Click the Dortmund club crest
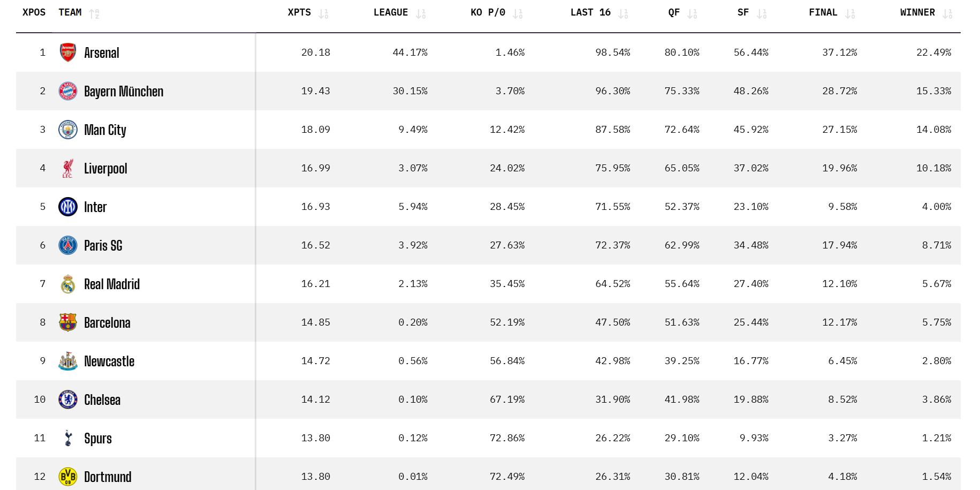Image resolution: width=980 pixels, height=490 pixels. [x=68, y=476]
